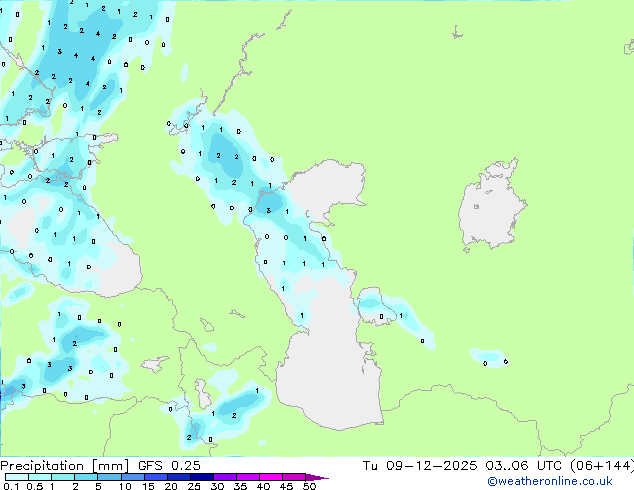
Task: Click the '10' legend scale label
Action: (x=125, y=486)
